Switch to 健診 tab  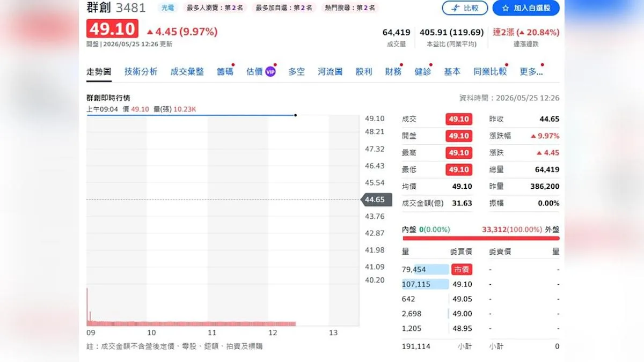point(423,71)
